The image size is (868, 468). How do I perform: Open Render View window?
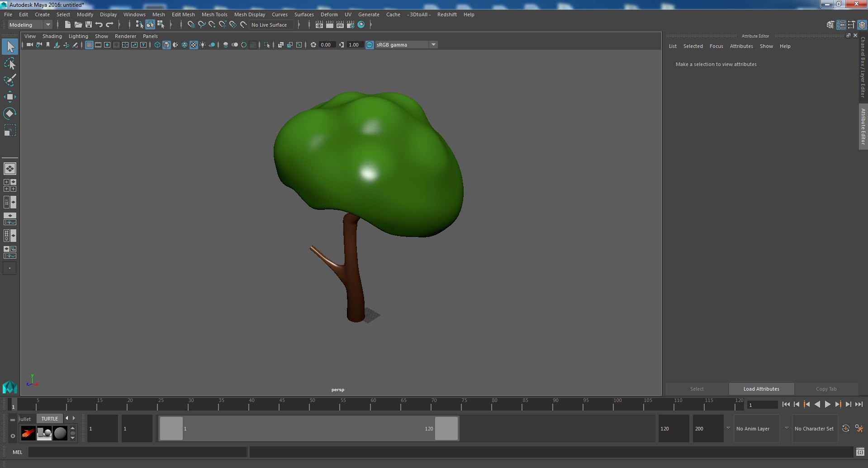click(x=319, y=25)
